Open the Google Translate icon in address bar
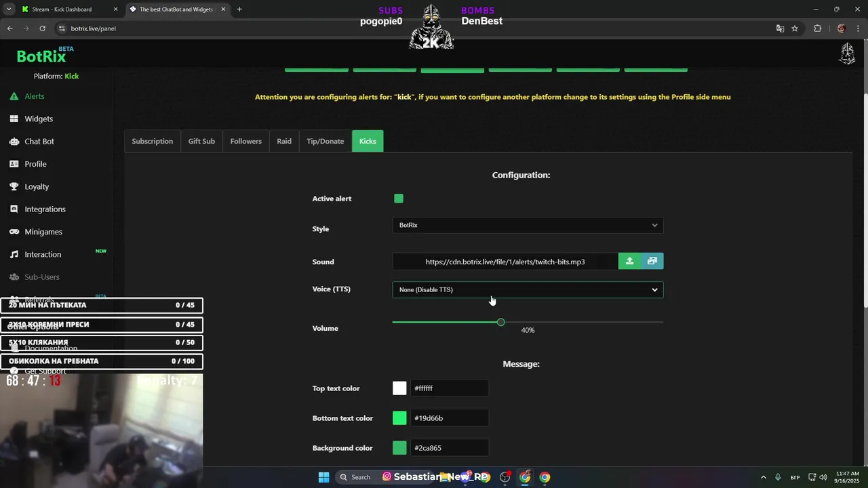The height and width of the screenshot is (488, 868). pyautogui.click(x=780, y=28)
